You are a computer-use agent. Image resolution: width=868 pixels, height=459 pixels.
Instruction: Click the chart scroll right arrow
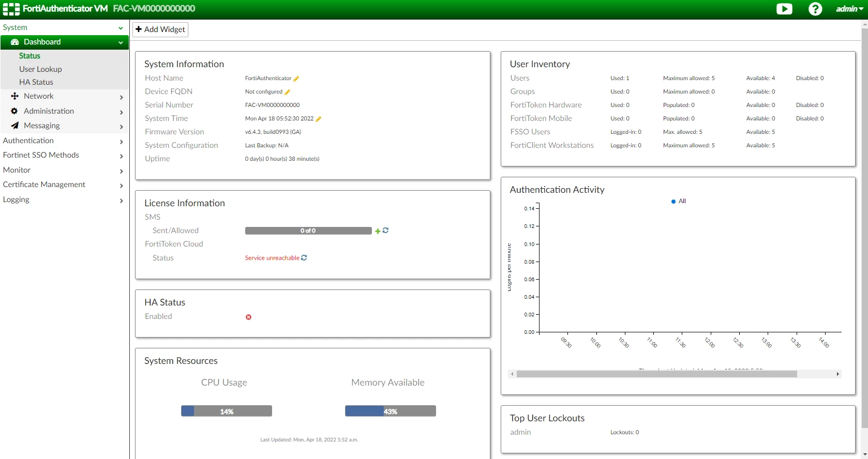pos(837,374)
